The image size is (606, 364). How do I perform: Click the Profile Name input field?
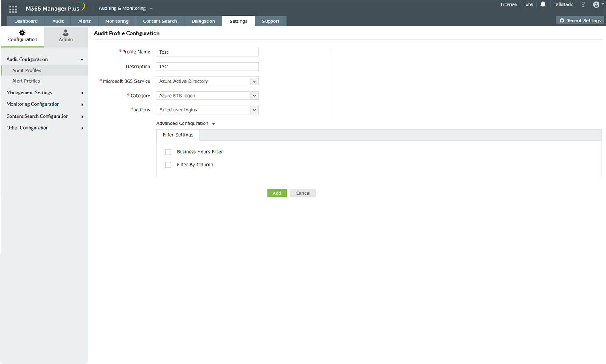[x=207, y=52]
